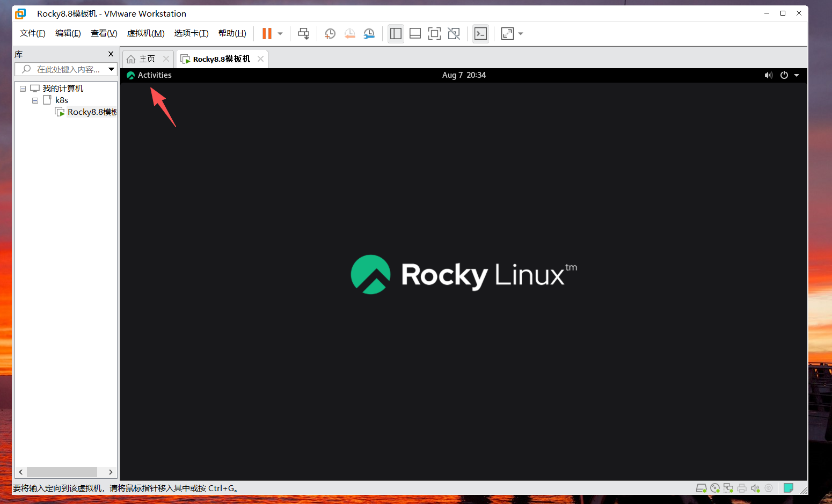The height and width of the screenshot is (504, 832).
Task: Revert the virtual machine to previous snapshot
Action: pos(349,34)
